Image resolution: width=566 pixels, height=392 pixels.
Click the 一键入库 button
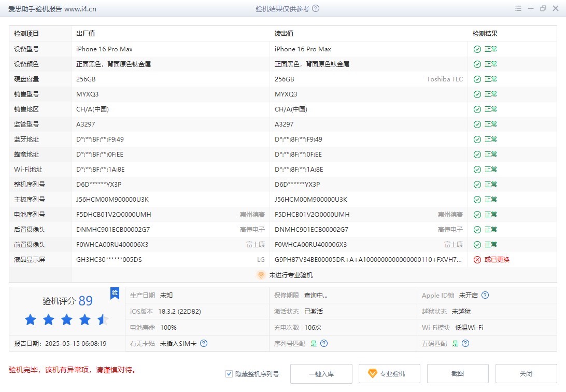(321, 373)
